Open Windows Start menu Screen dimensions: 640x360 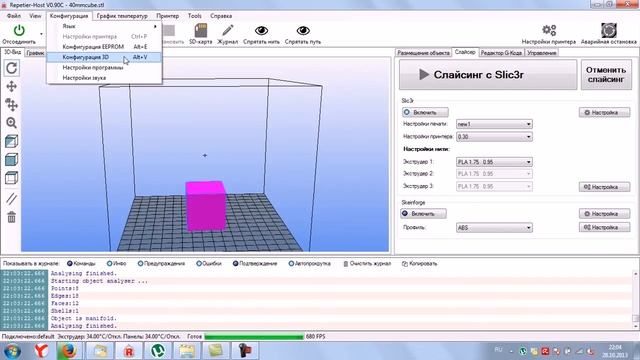(12, 351)
